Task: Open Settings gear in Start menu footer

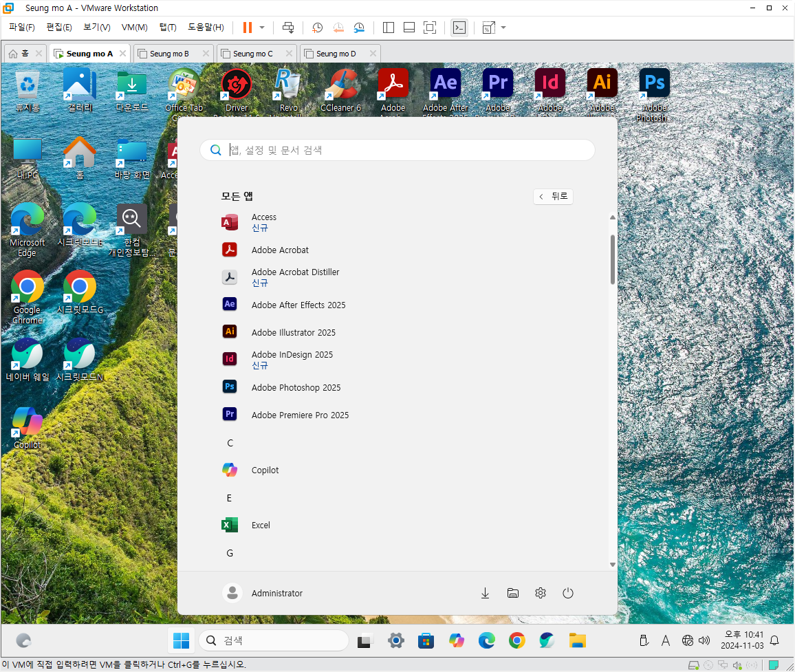Action: (x=541, y=593)
